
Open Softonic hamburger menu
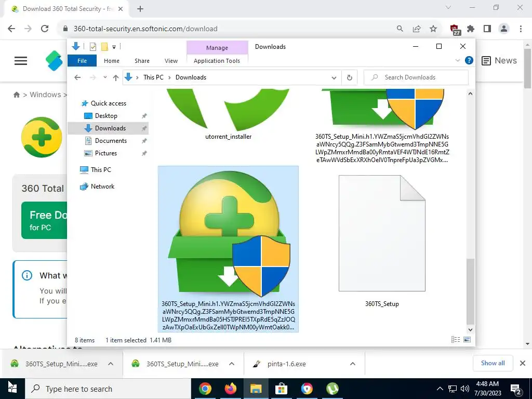click(21, 61)
